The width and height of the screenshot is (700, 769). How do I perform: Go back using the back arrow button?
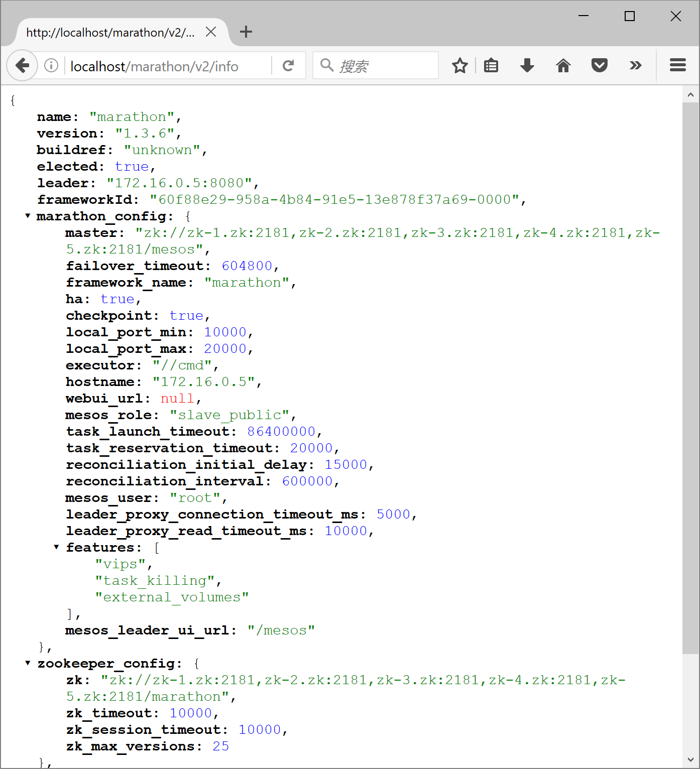(x=22, y=65)
